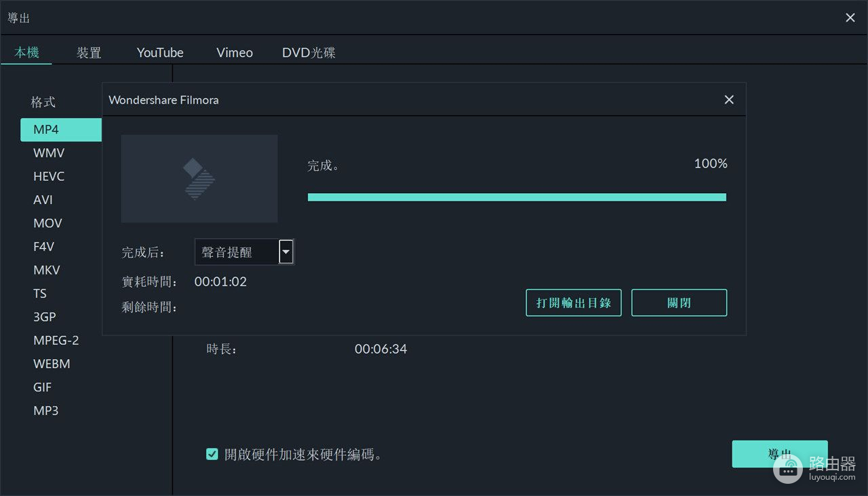
Task: Choose GIF format
Action: [43, 387]
